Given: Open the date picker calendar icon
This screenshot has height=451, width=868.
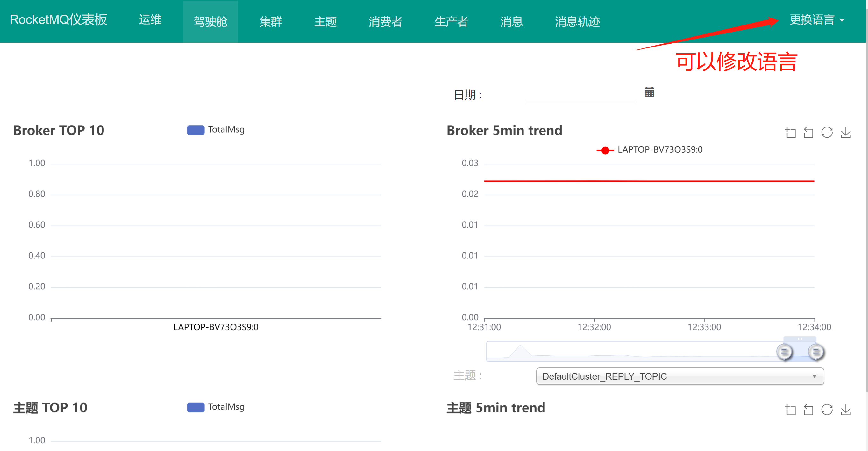Looking at the screenshot, I should [649, 92].
